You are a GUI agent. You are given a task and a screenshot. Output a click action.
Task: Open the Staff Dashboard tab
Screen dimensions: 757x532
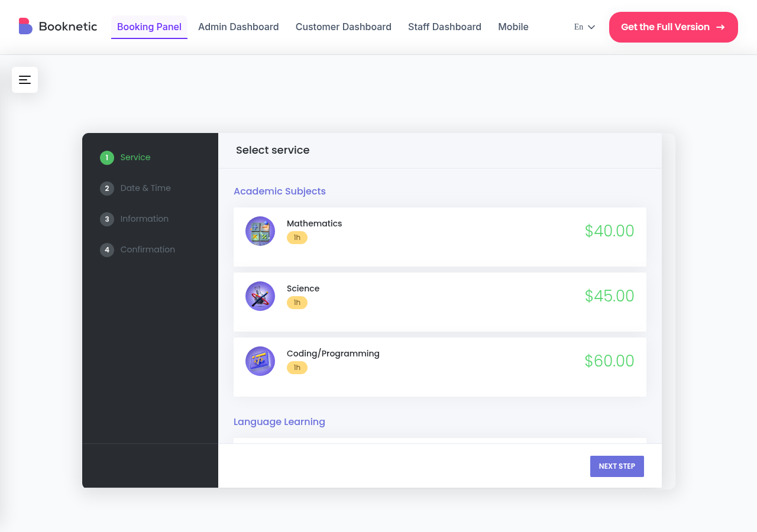click(x=445, y=27)
